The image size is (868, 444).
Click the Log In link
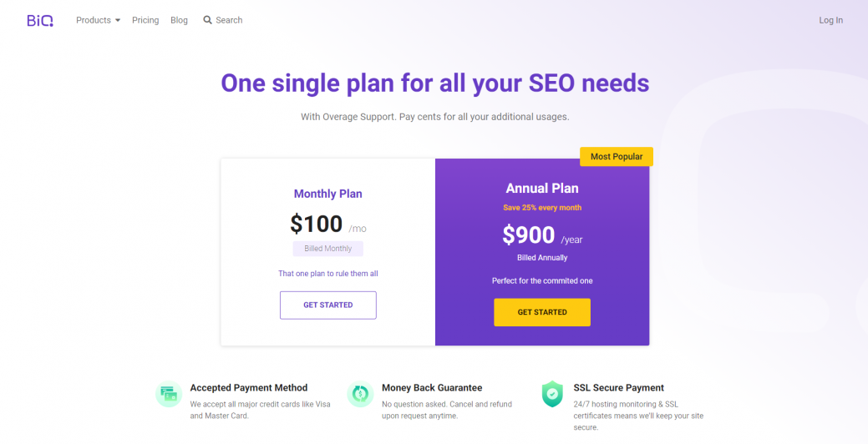pyautogui.click(x=831, y=20)
